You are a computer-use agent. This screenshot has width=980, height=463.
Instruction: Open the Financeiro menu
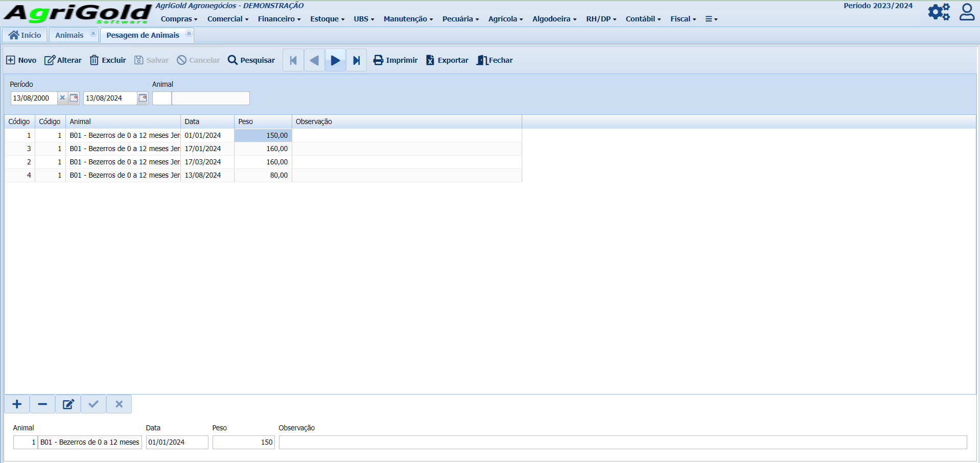tap(279, 19)
